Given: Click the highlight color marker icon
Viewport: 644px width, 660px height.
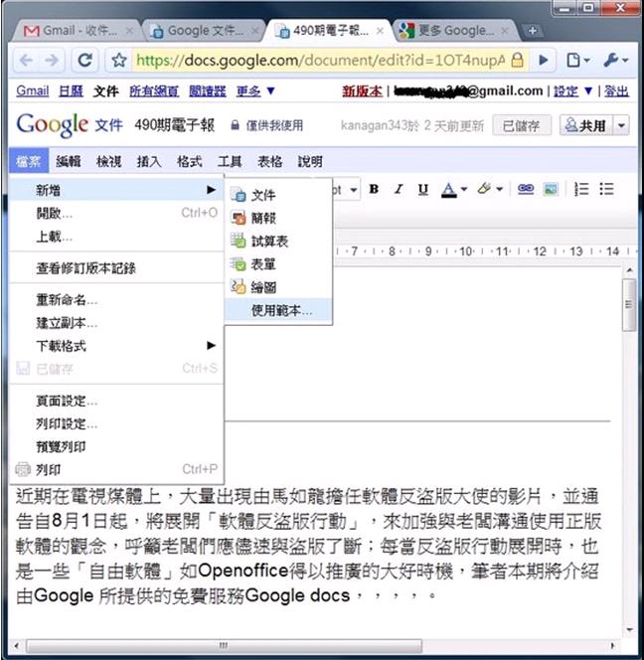Looking at the screenshot, I should pos(484,189).
